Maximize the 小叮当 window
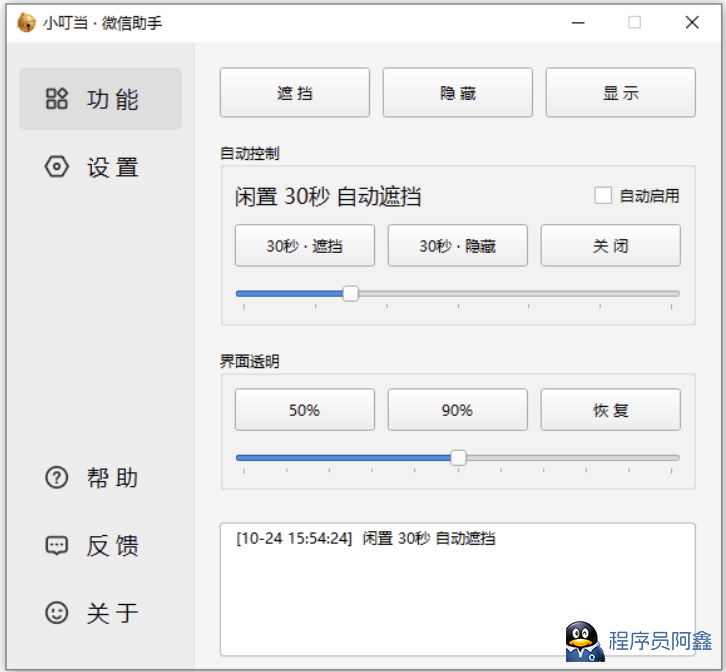 [x=634, y=22]
